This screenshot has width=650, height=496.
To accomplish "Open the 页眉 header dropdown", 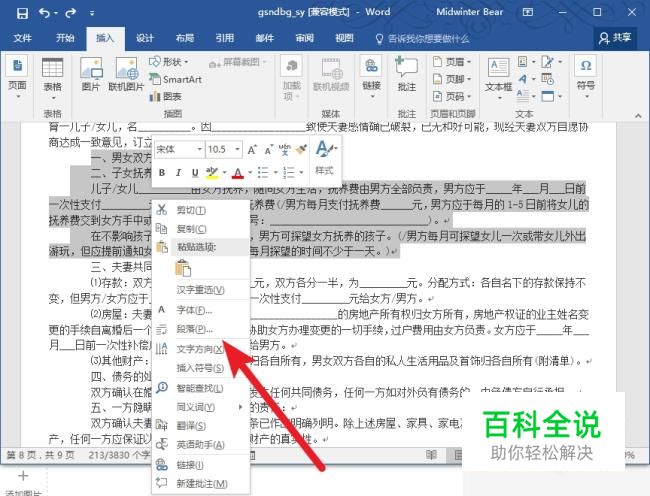I will click(453, 62).
